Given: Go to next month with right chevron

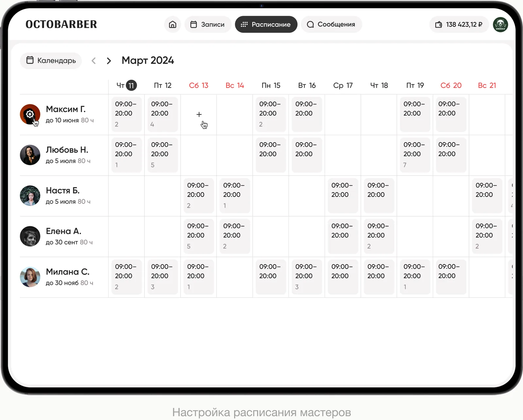Looking at the screenshot, I should (x=109, y=61).
